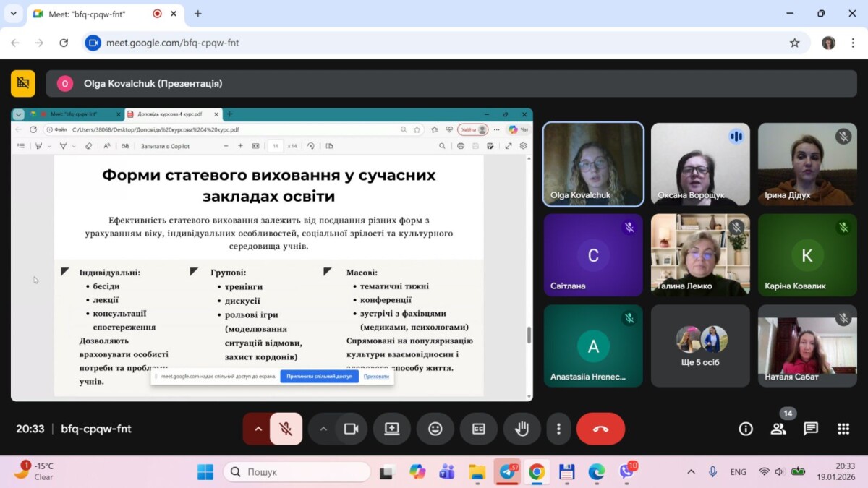The width and height of the screenshot is (868, 488).
Task: Toggle the camera on or off
Action: click(352, 429)
